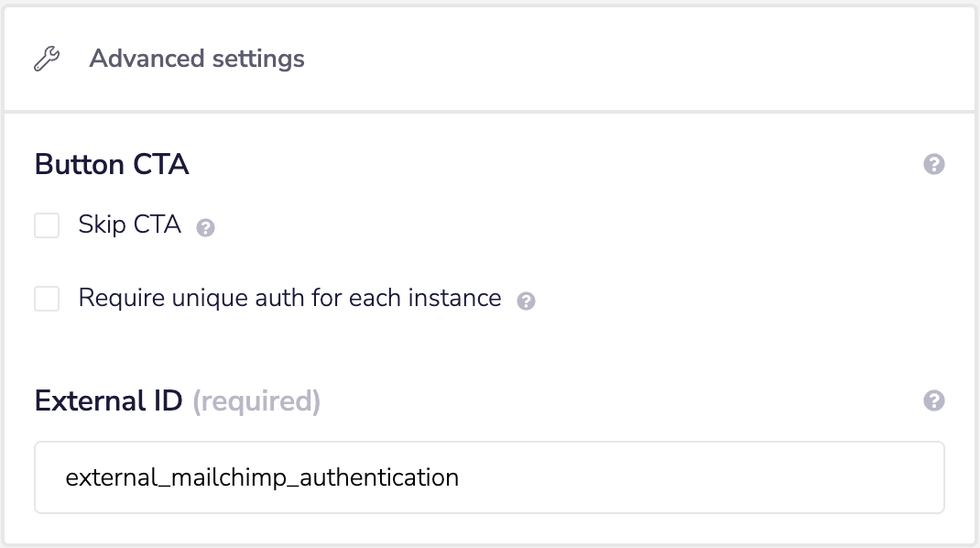
Task: Click the empty header bar right of Advanced settings
Action: tap(641, 60)
